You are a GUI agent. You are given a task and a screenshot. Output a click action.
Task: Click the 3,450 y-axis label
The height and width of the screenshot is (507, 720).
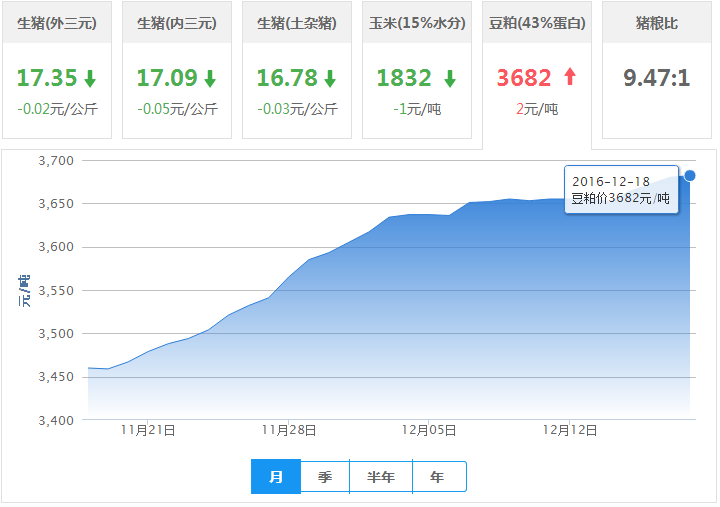coord(56,377)
